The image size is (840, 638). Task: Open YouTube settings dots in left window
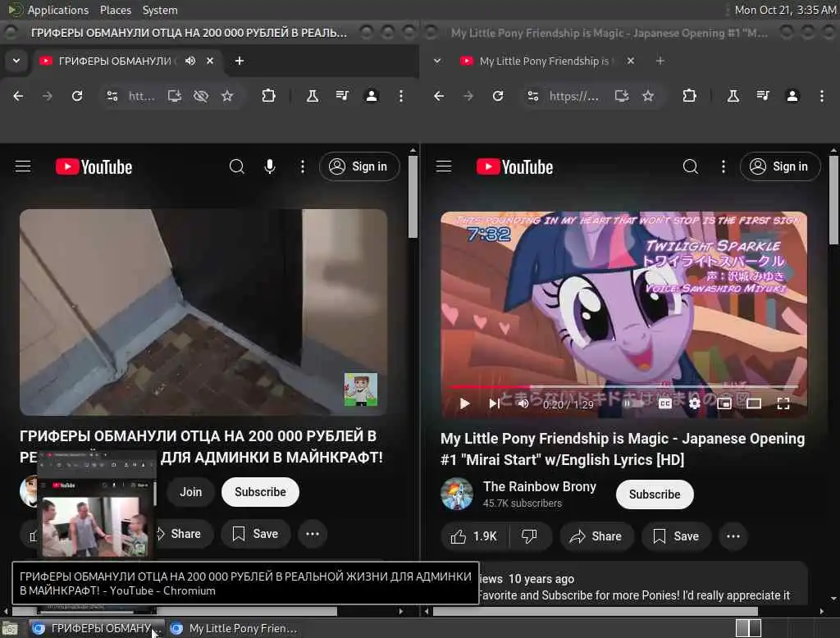(x=303, y=166)
